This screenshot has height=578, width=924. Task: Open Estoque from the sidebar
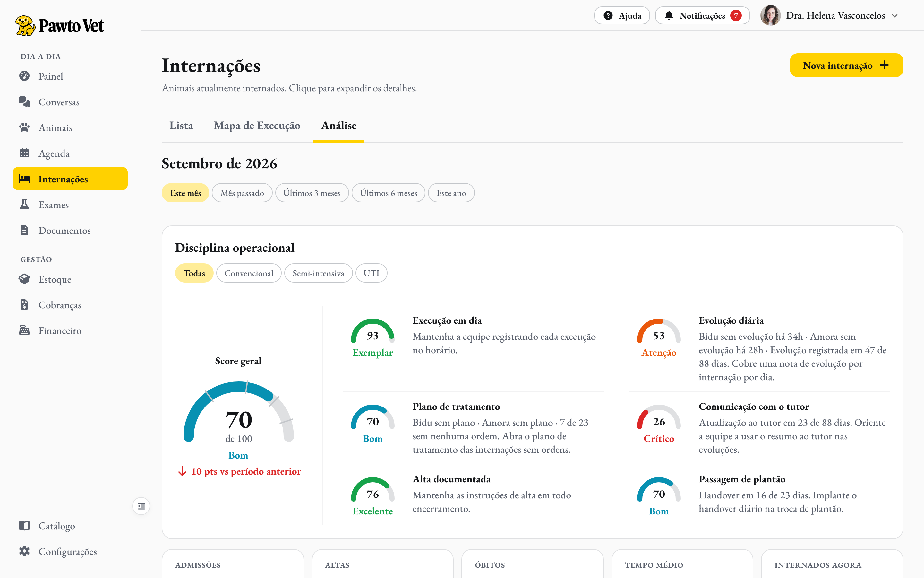click(x=70, y=279)
